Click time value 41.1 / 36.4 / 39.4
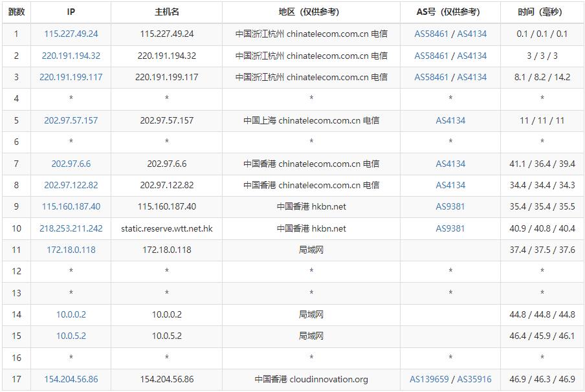The image size is (585, 392). 542,164
